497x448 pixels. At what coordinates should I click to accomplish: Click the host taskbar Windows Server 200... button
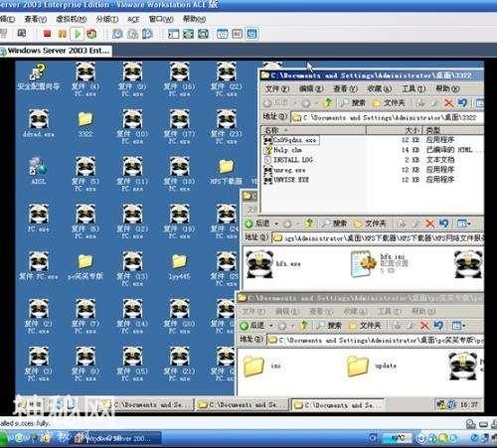[116, 438]
